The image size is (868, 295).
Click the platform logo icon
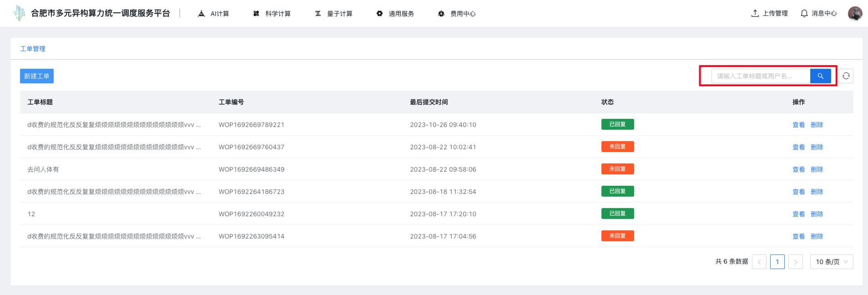(x=19, y=13)
